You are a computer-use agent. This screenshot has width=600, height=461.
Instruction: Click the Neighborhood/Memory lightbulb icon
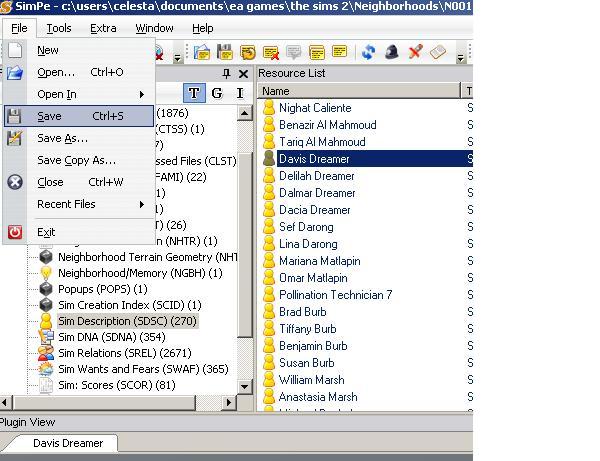[46, 273]
